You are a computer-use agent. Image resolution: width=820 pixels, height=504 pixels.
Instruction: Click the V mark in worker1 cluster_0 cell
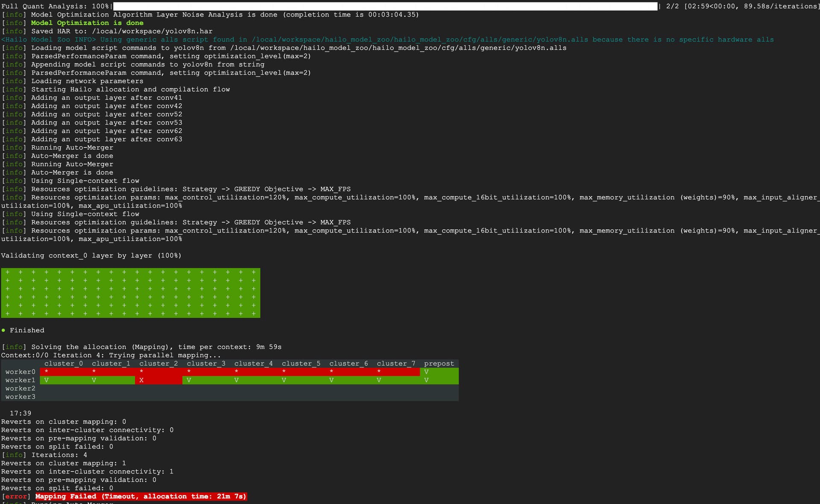46,380
